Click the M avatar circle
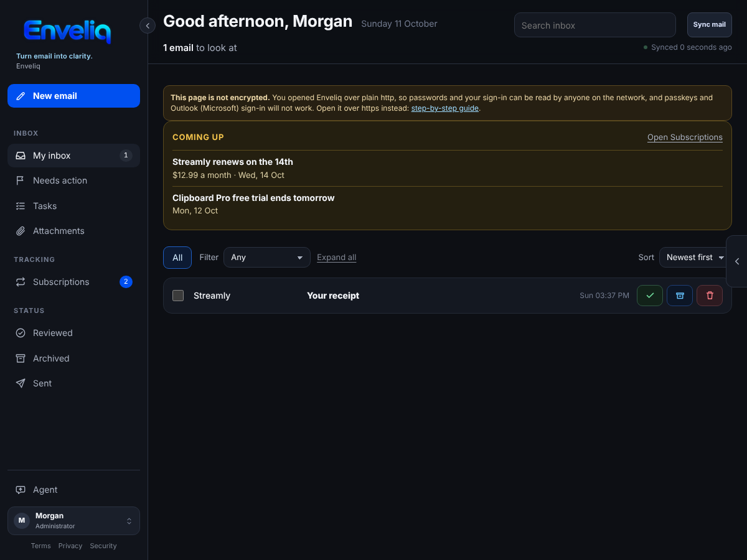 [22, 521]
